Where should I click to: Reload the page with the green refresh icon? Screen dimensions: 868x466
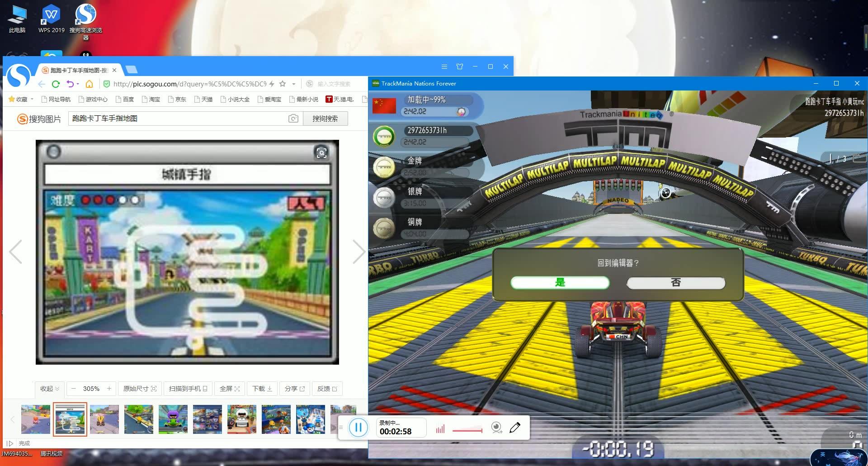coord(56,84)
